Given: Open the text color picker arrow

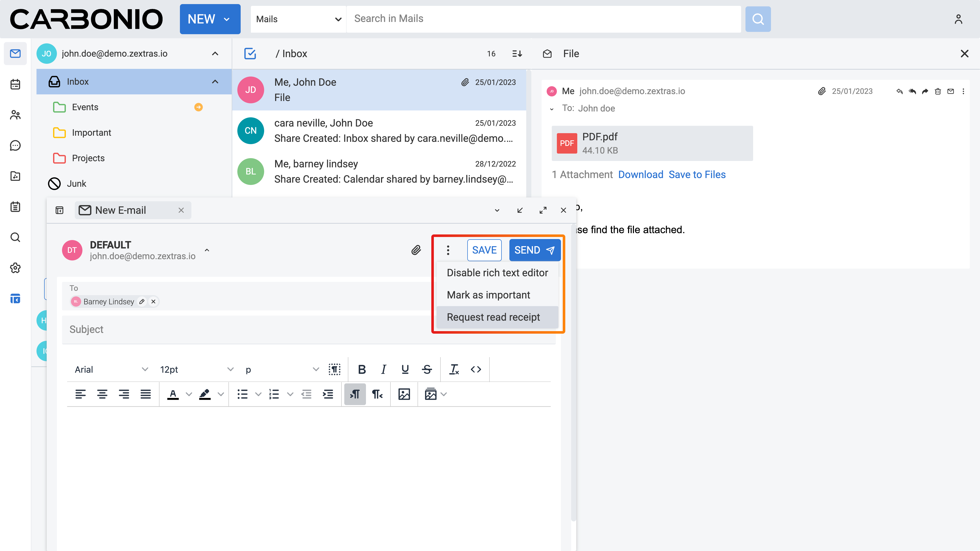Looking at the screenshot, I should pyautogui.click(x=189, y=394).
